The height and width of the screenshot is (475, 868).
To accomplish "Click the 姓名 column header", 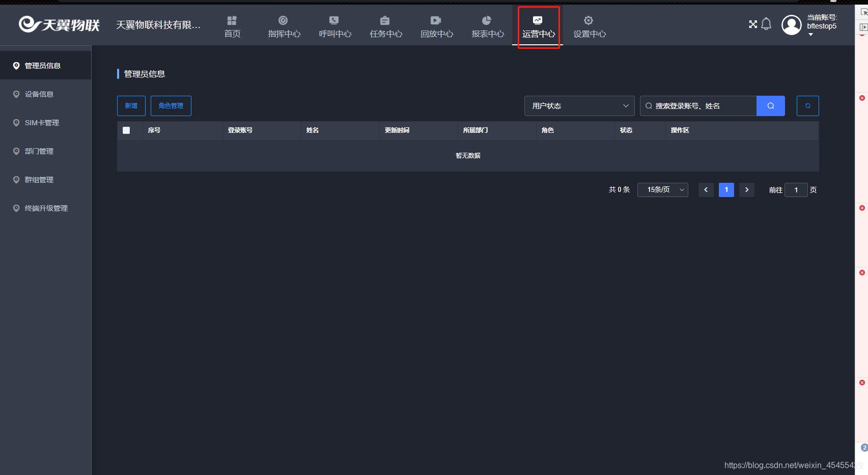I will click(x=313, y=130).
